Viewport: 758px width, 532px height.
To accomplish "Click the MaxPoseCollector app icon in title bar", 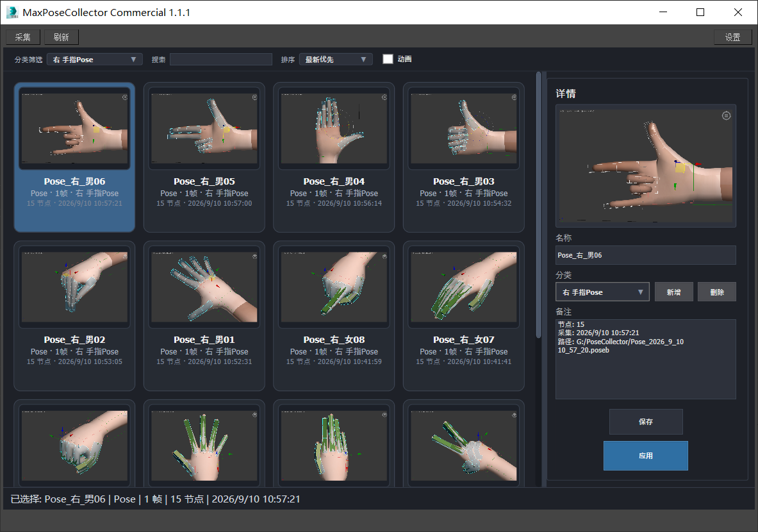I will [x=12, y=12].
